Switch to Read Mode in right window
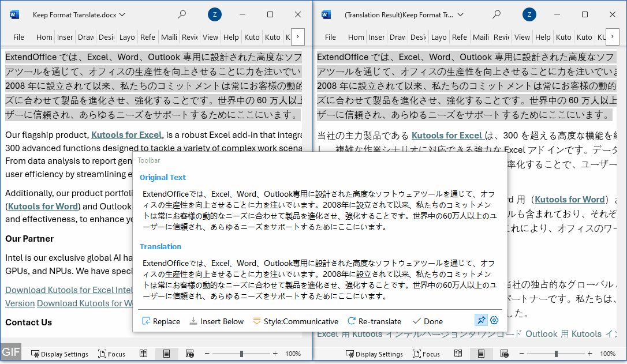 click(458, 354)
